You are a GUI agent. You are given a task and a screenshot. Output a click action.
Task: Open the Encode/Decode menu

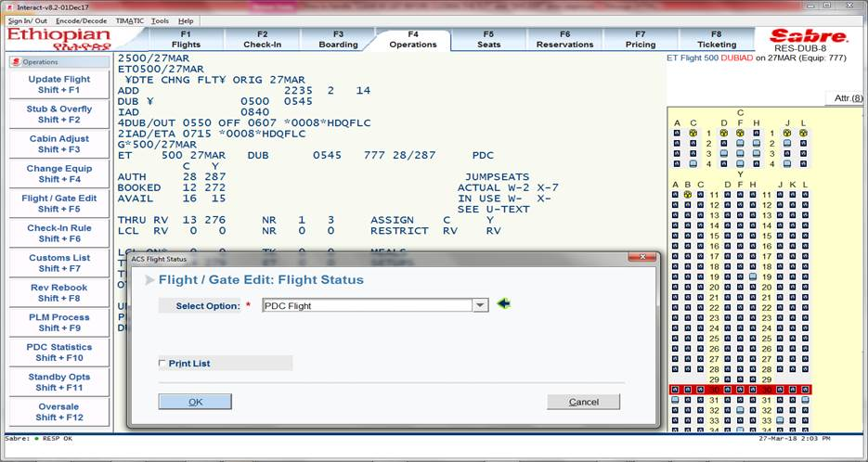point(82,21)
